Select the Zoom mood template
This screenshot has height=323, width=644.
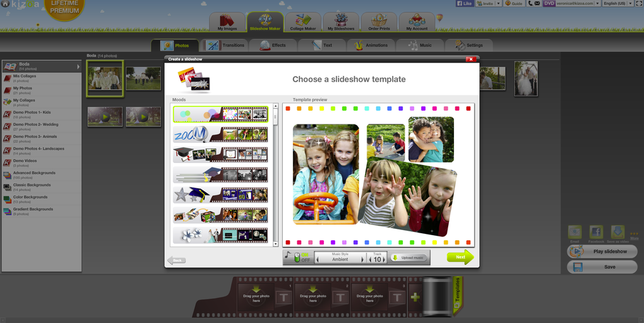(x=220, y=135)
